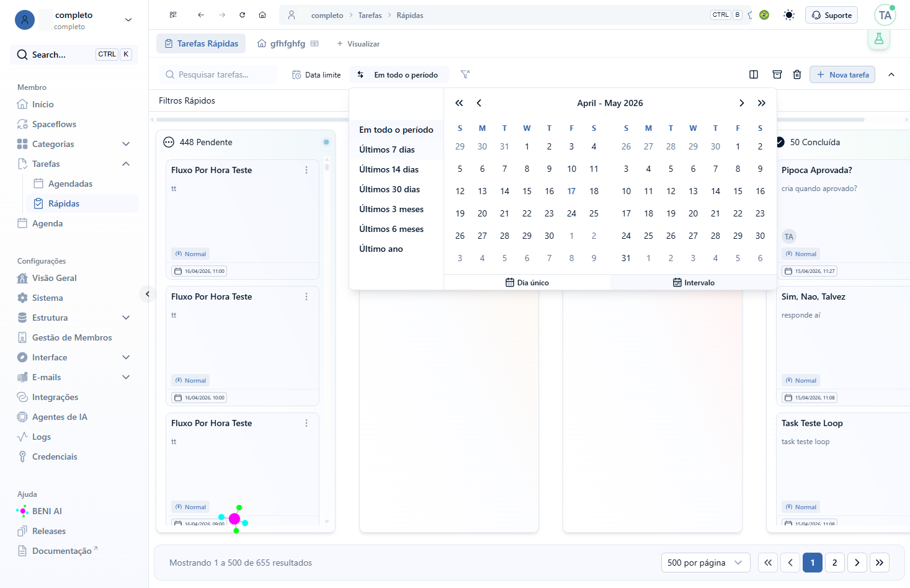Jump back a year with double-left chevron
This screenshot has width=910, height=588.
[x=459, y=103]
